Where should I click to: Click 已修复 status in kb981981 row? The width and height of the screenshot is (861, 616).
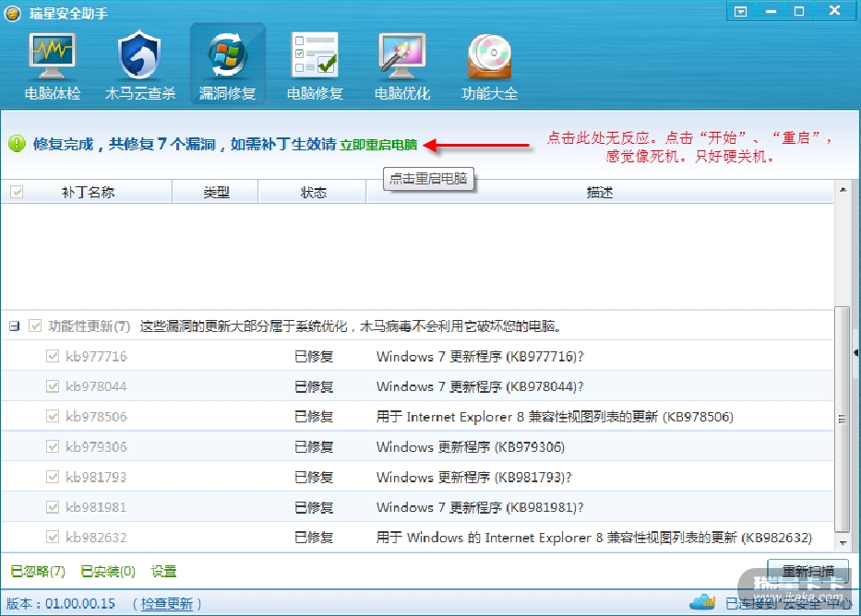click(x=314, y=507)
